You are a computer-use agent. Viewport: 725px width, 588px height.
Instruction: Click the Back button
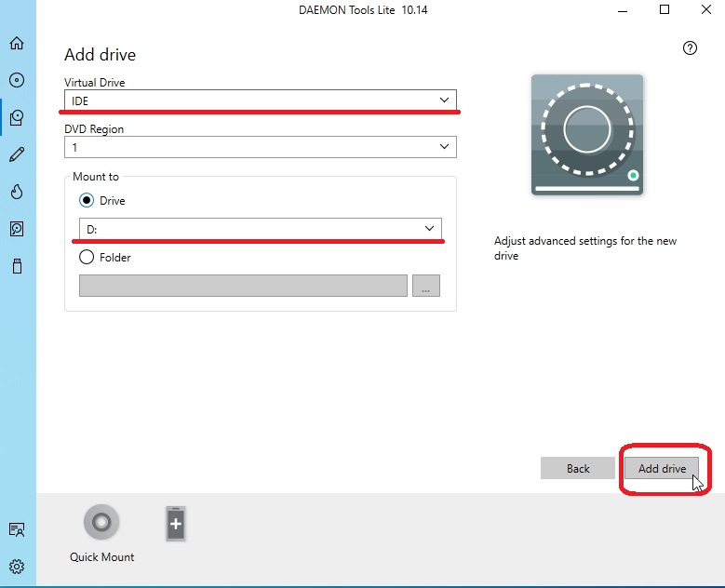[x=578, y=468]
